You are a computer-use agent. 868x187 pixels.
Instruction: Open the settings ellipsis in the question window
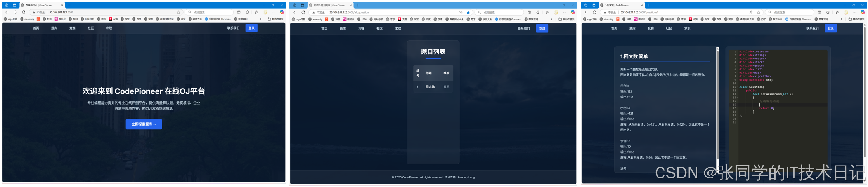click(x=855, y=12)
